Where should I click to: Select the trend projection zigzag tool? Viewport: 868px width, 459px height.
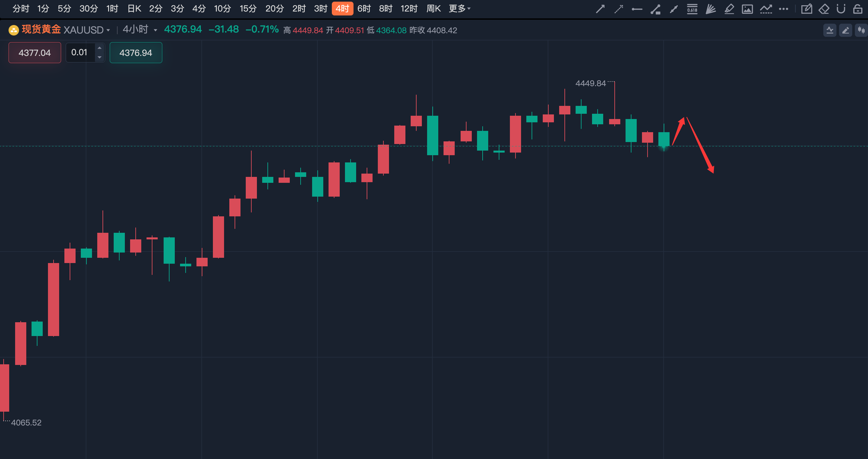coord(766,9)
